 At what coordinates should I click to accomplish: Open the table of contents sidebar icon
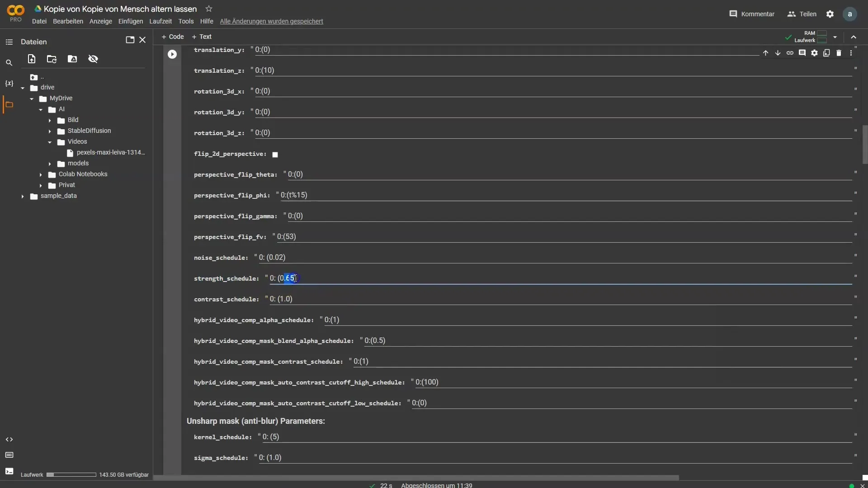9,42
